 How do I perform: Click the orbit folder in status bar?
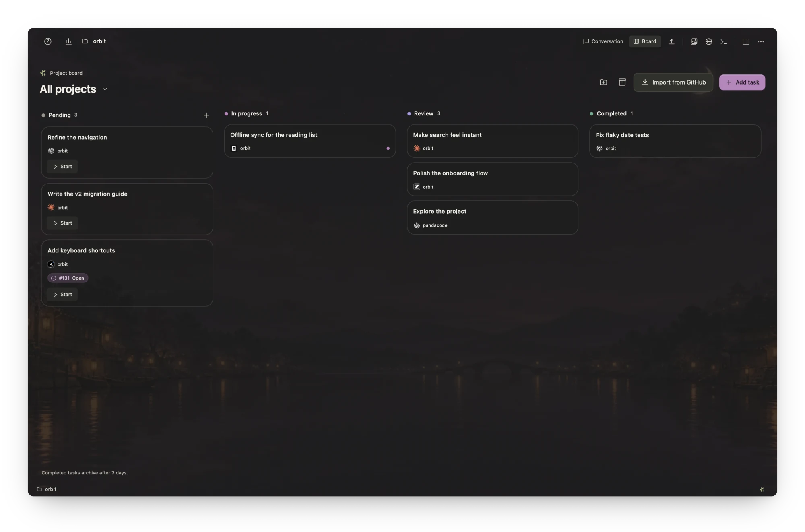(x=47, y=489)
